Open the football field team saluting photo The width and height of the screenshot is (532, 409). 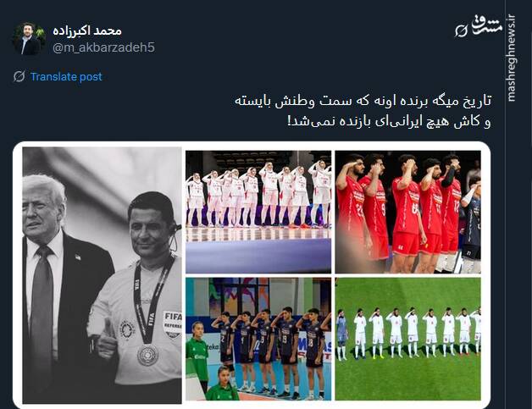tap(407, 339)
